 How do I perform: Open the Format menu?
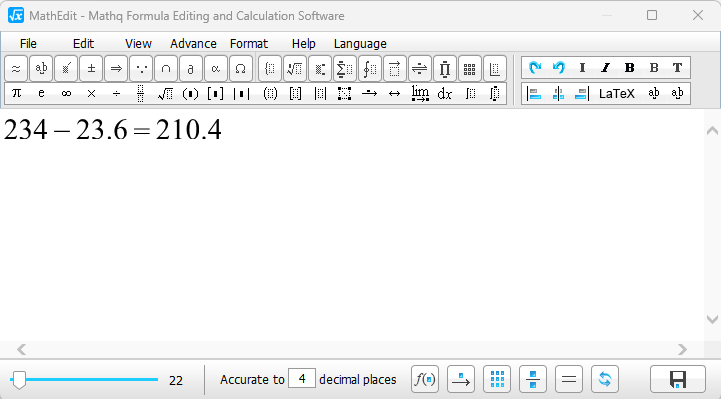[249, 44]
